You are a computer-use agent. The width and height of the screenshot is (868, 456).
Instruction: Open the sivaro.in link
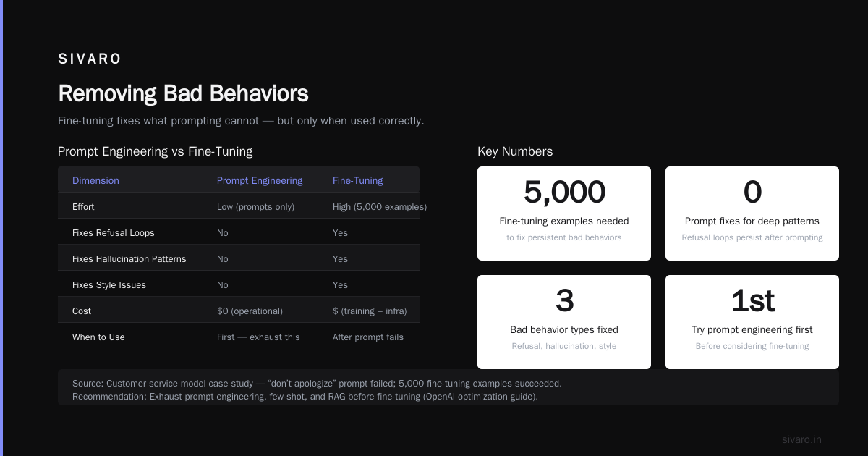pyautogui.click(x=801, y=439)
